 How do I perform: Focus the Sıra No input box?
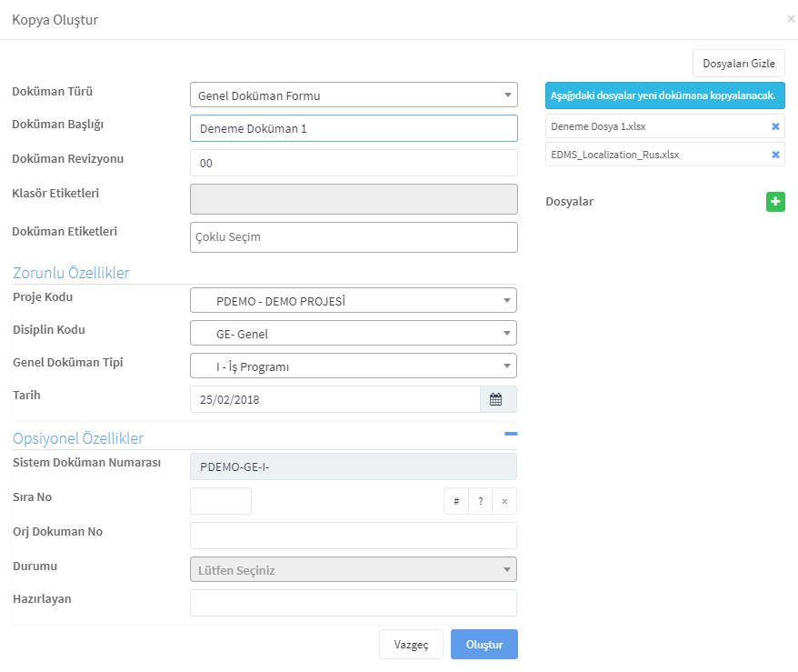pos(220,501)
